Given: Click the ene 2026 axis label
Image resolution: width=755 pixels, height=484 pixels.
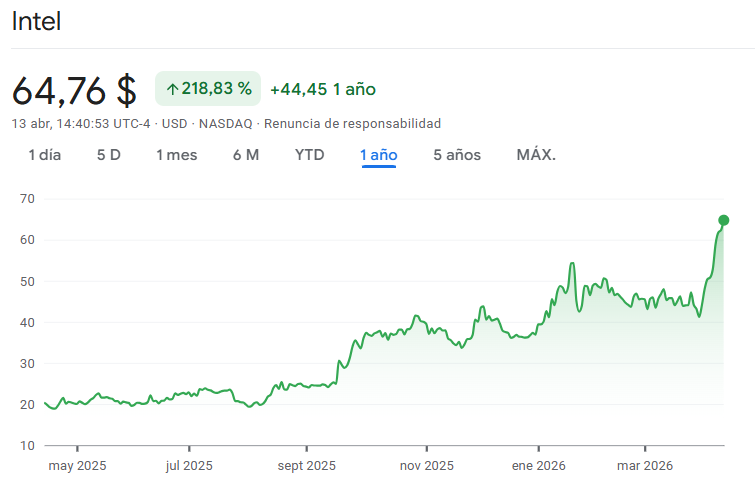Looking at the screenshot, I should tap(538, 466).
